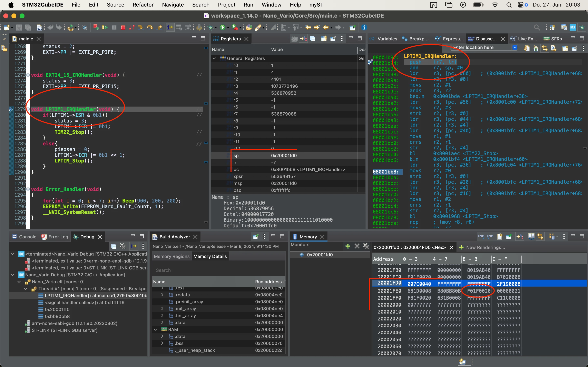Click the Terminate and Relaunch icon

click(x=96, y=27)
